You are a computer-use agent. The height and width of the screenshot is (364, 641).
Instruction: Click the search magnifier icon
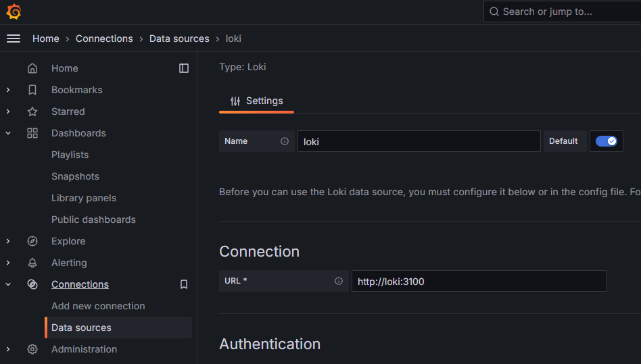point(494,11)
